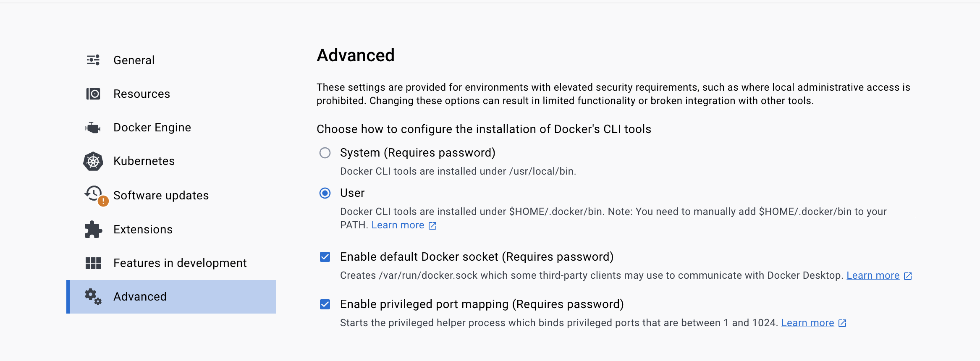The image size is (980, 361).
Task: Click the Kubernetes helm wheel icon
Action: pos(93,161)
